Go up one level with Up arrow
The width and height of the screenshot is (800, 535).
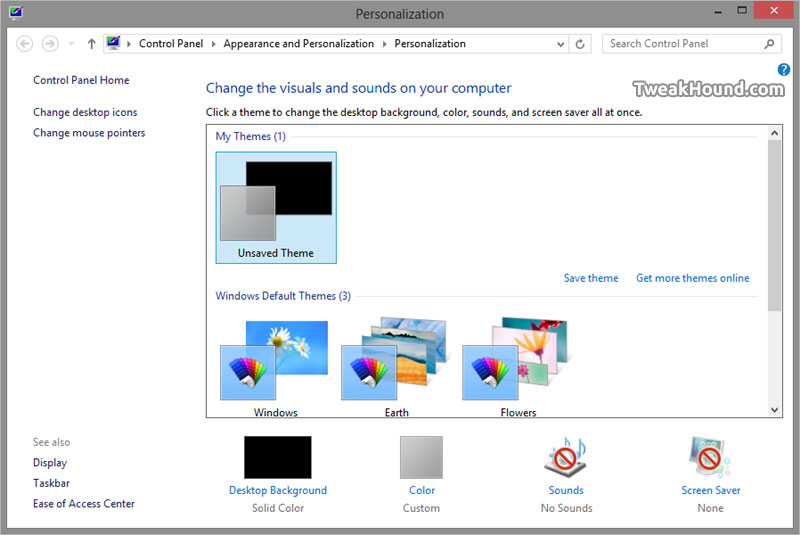tap(91, 44)
